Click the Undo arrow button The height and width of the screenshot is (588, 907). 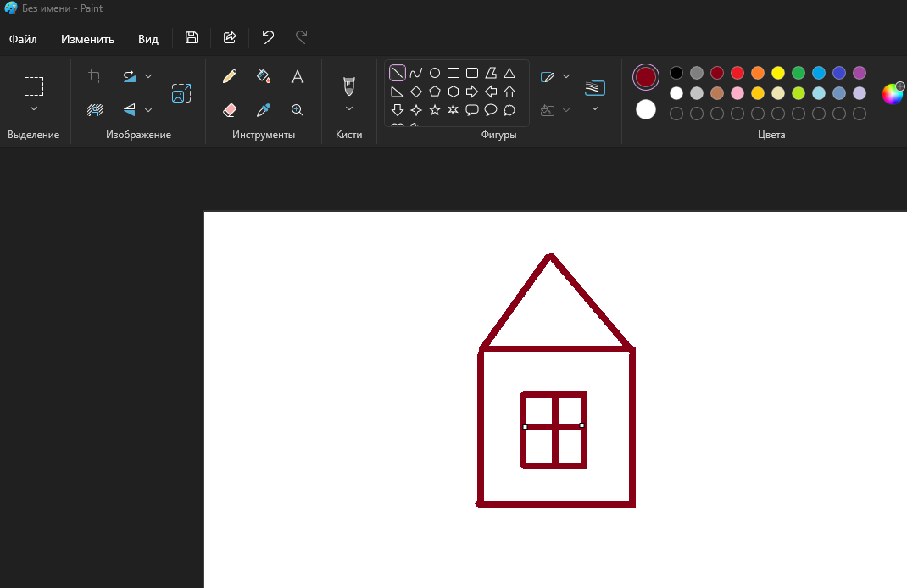coord(268,37)
